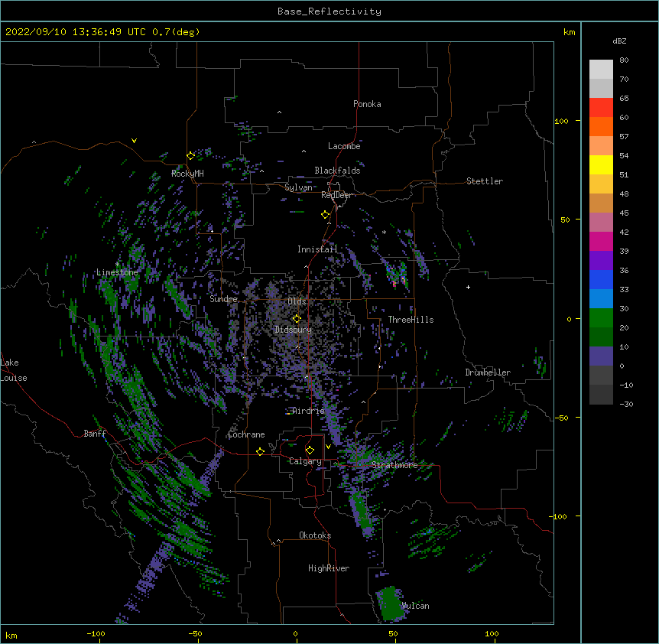Click the RedDeer city label
The image size is (659, 644).
pyautogui.click(x=336, y=195)
